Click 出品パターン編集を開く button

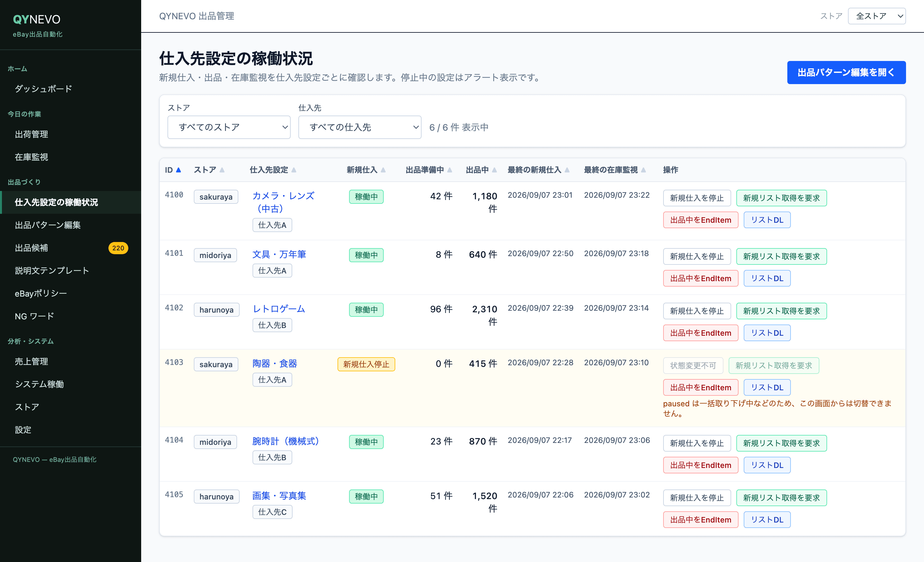coord(846,73)
